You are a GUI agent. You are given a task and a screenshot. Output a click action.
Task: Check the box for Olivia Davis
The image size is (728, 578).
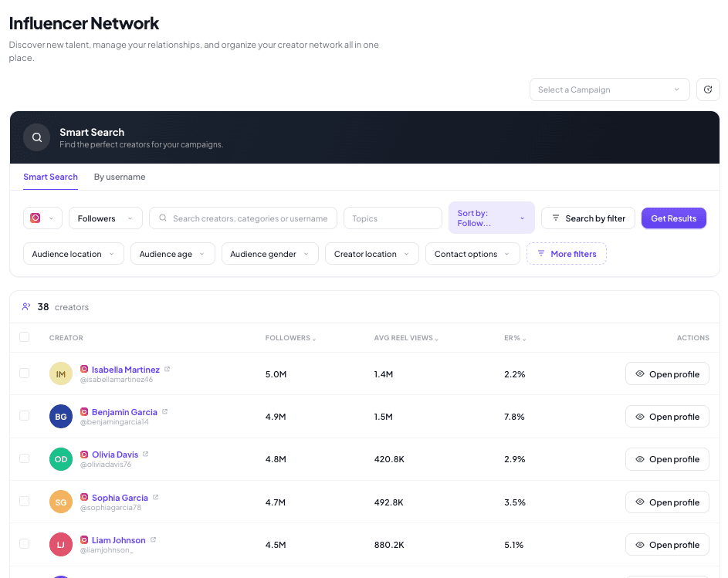tap(25, 458)
